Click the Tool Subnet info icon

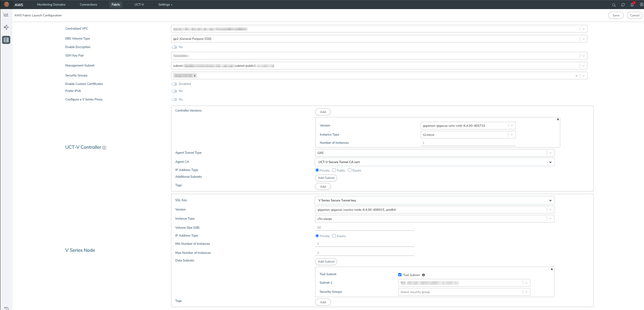point(423,275)
